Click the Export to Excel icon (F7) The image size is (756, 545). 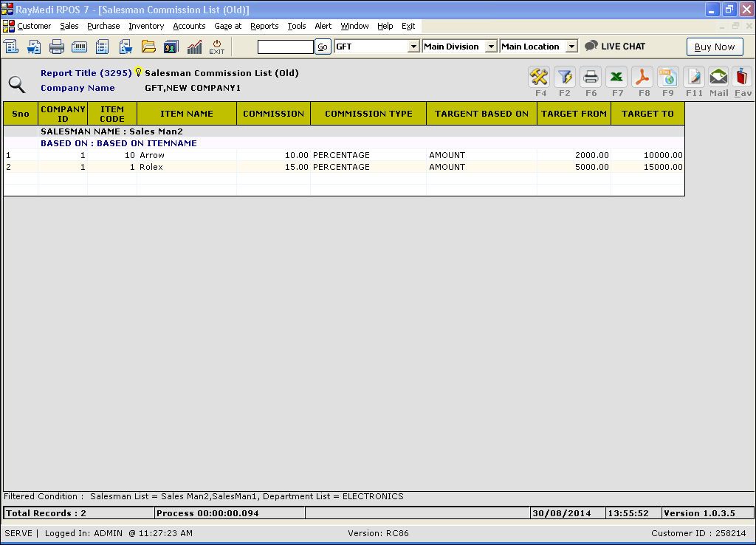[617, 77]
